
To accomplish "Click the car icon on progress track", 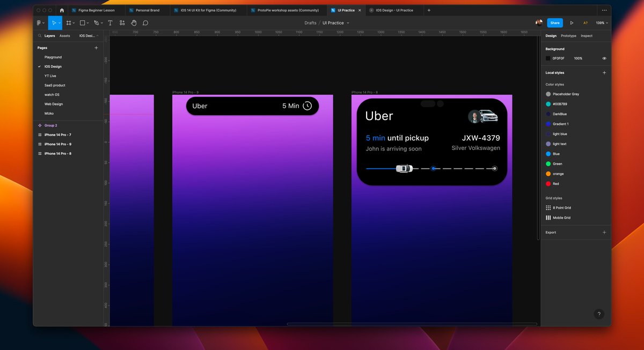I will [x=405, y=168].
